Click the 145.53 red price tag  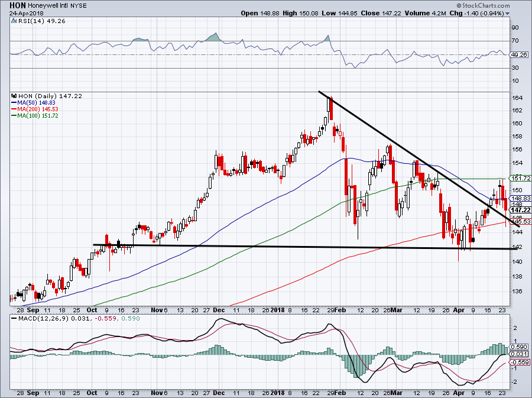521,221
